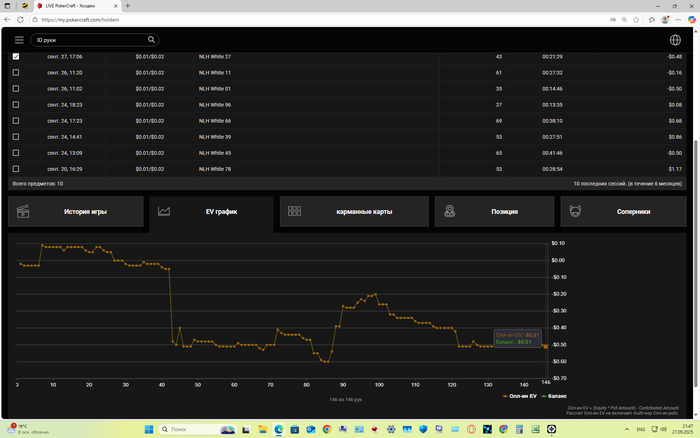Click the search magnifier in ID руки box
Screen dimensions: 700x438
(151, 40)
